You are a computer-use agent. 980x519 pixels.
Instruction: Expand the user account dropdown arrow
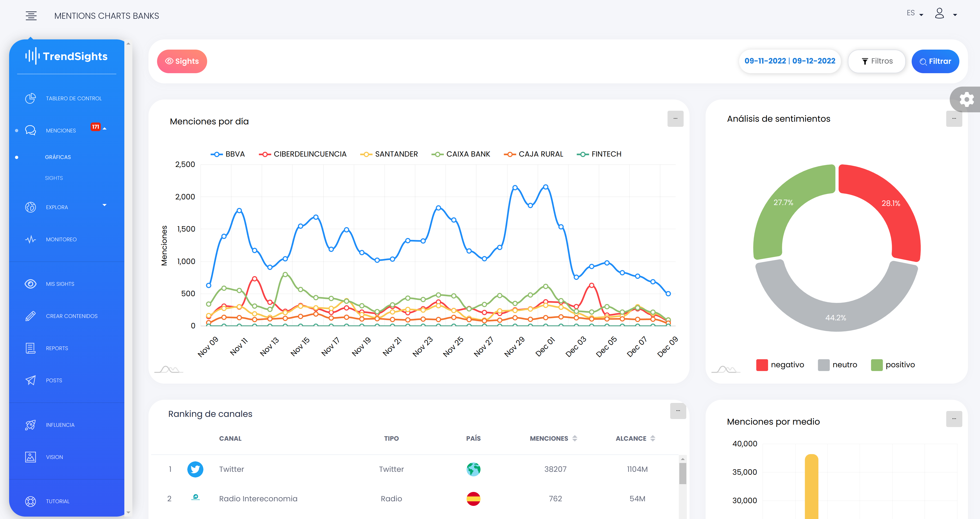[x=955, y=15]
